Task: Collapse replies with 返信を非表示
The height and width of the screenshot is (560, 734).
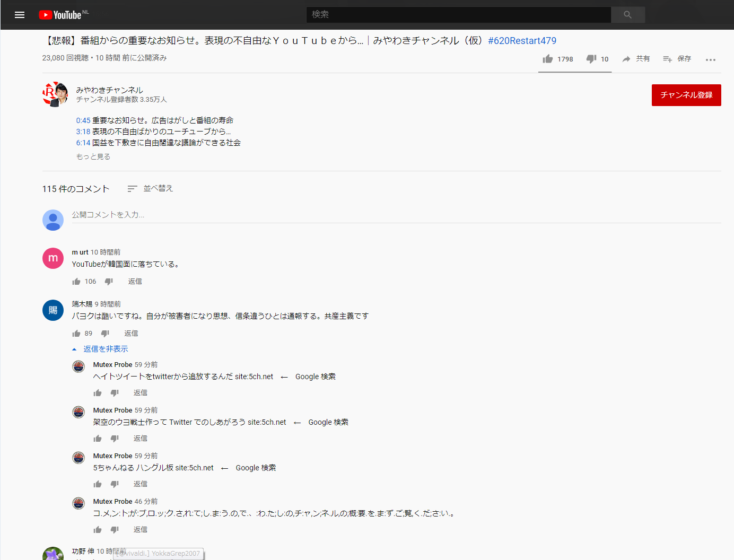Action: (100, 349)
